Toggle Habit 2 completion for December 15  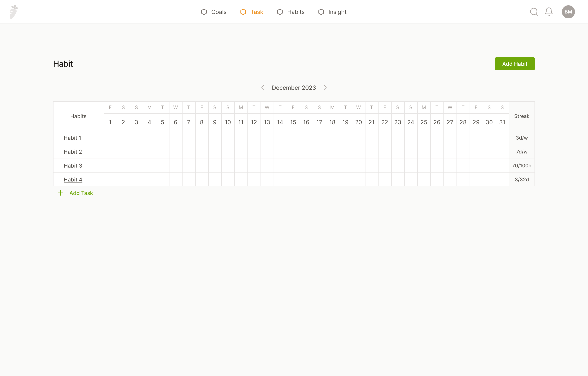click(293, 152)
